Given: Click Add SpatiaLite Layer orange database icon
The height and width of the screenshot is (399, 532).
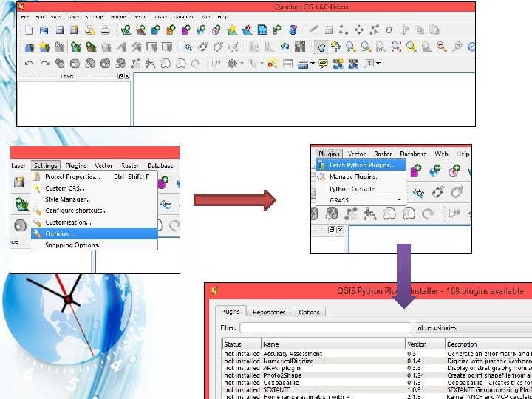Looking at the screenshot, I should point(171,30).
